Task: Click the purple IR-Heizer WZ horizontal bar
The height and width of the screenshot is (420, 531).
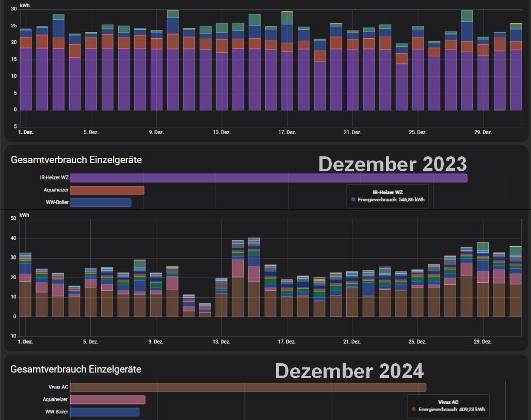Action: point(268,178)
